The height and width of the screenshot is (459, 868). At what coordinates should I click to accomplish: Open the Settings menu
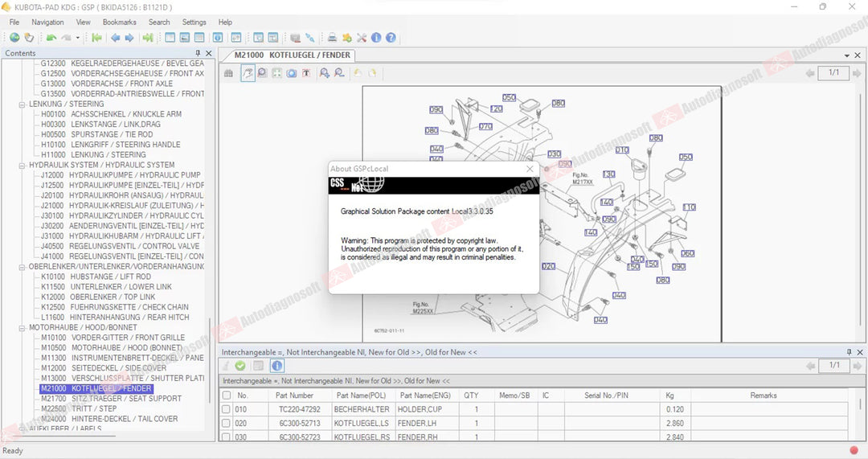coord(194,23)
